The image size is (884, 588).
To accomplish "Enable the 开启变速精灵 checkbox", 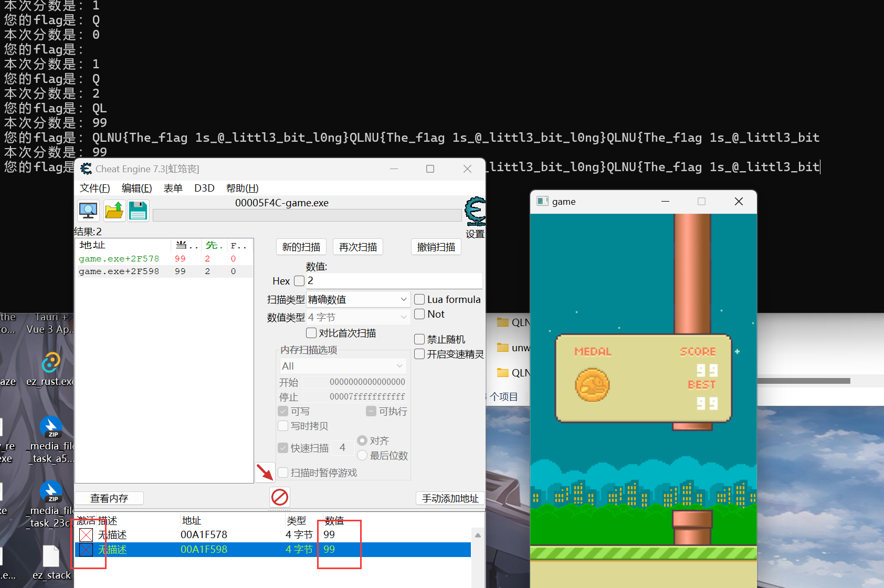I will click(x=419, y=354).
